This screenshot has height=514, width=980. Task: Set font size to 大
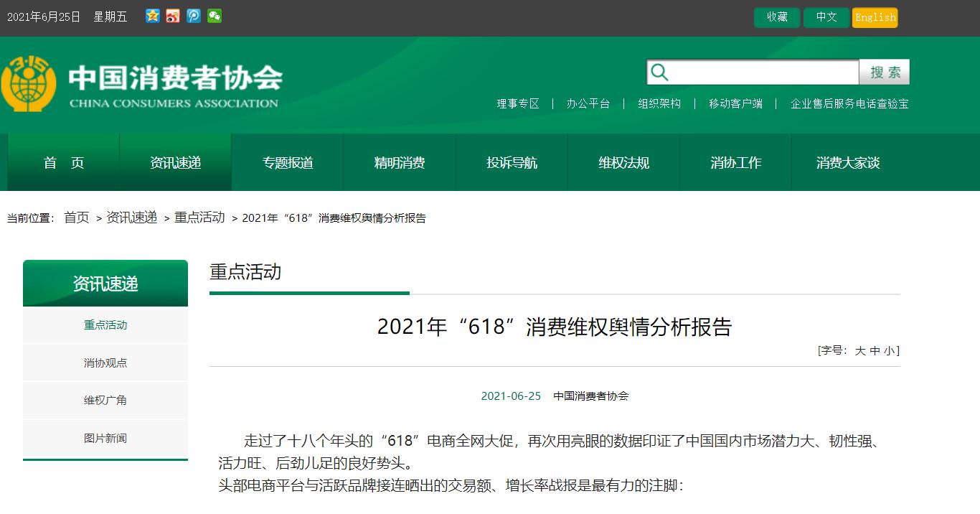(860, 351)
